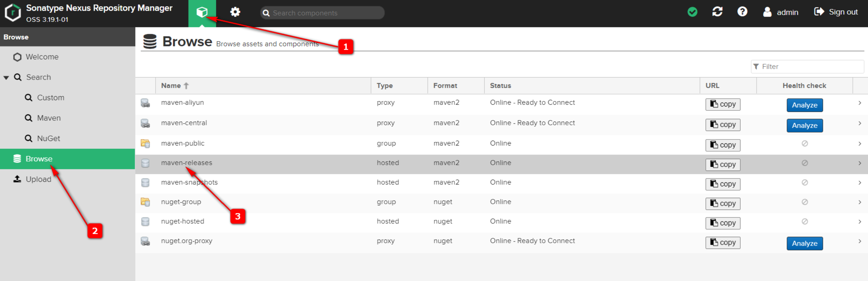The height and width of the screenshot is (281, 868).
Task: Analyze health of maven-central
Action: pyautogui.click(x=805, y=126)
